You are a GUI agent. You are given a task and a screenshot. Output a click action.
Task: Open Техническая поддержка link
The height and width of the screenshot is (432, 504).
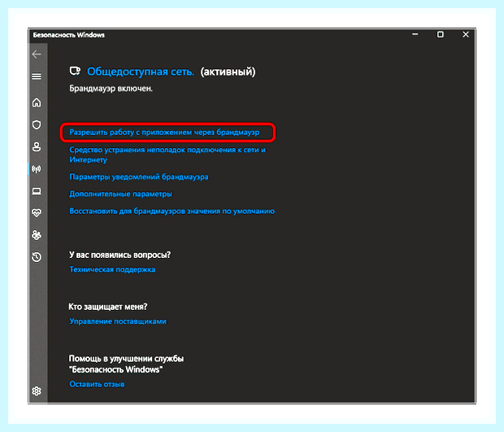[x=112, y=269]
